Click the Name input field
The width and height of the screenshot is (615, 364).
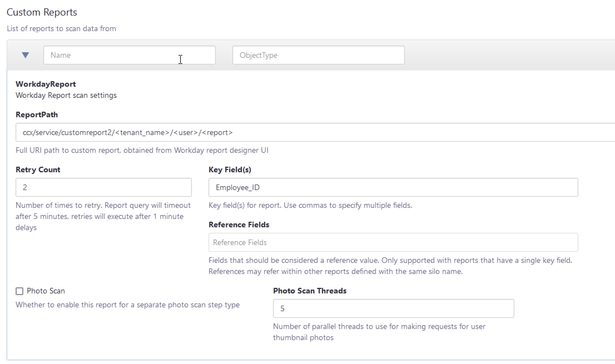coord(129,55)
